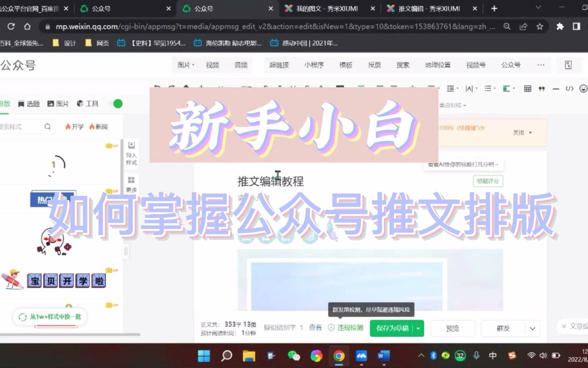Click the 视频 menu item

pos(212,65)
